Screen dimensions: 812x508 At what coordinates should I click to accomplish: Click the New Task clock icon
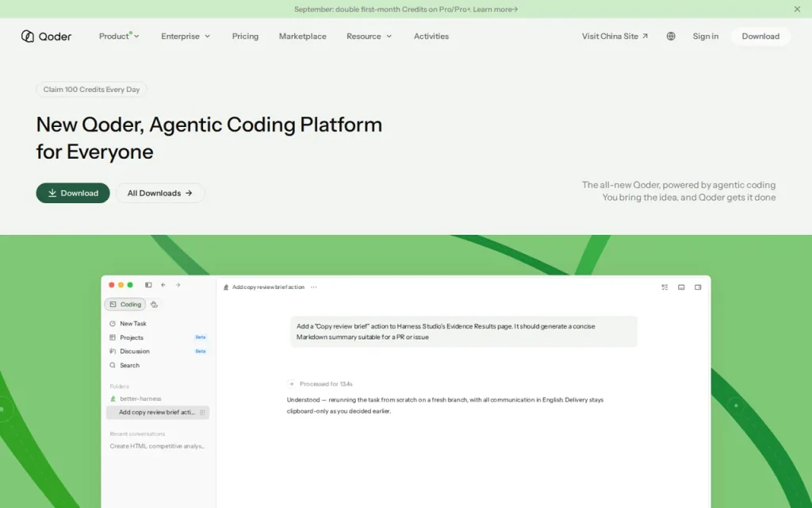click(113, 324)
